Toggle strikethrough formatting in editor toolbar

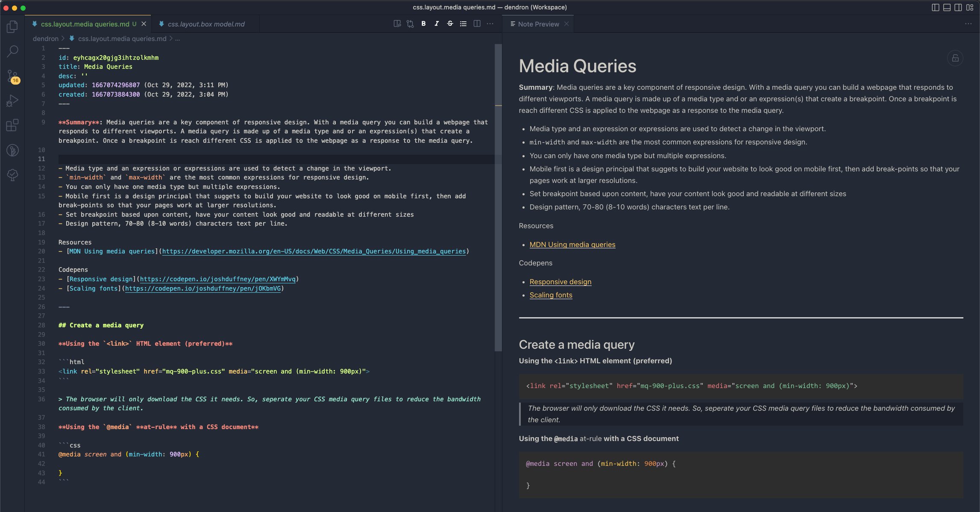tap(450, 24)
